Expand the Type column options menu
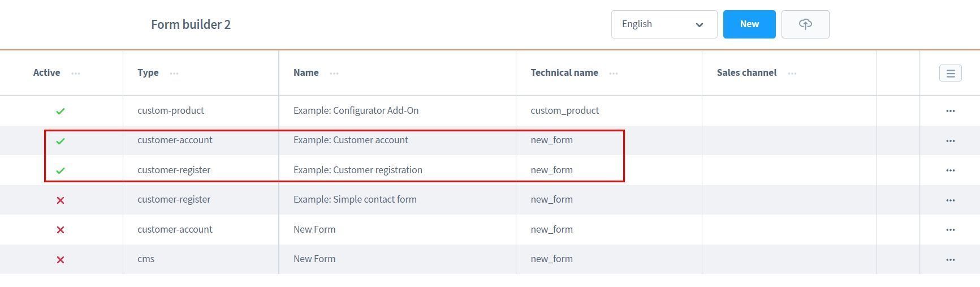Image resolution: width=980 pixels, height=287 pixels. click(x=174, y=73)
